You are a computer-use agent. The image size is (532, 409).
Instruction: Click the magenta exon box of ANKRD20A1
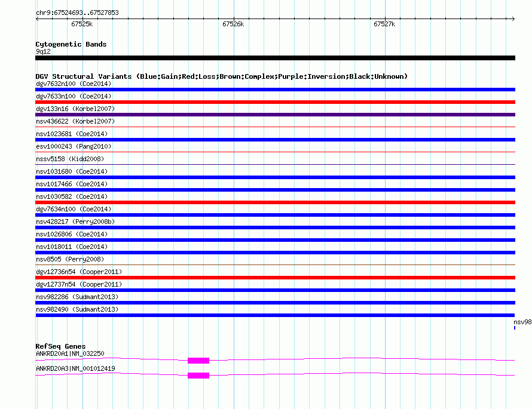point(198,361)
